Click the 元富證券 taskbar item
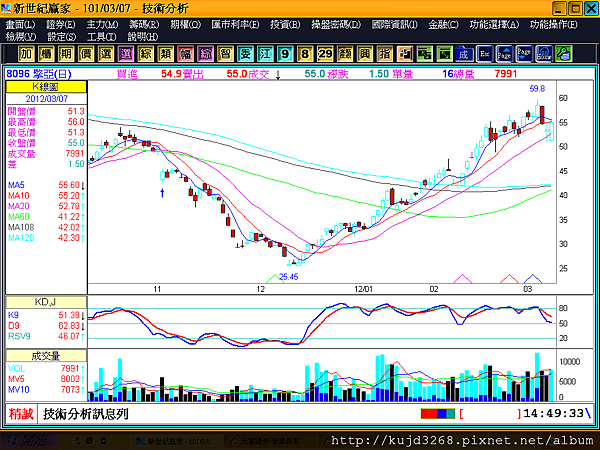The image size is (600, 450). [x=271, y=441]
